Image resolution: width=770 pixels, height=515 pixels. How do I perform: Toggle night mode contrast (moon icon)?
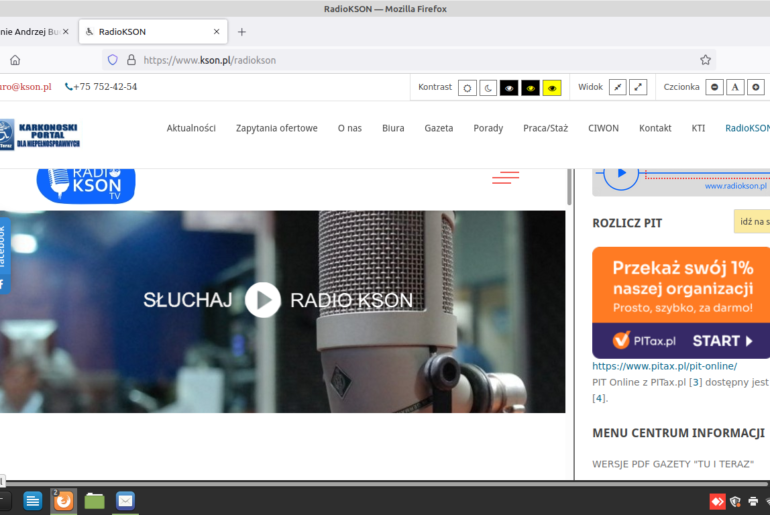pyautogui.click(x=488, y=88)
